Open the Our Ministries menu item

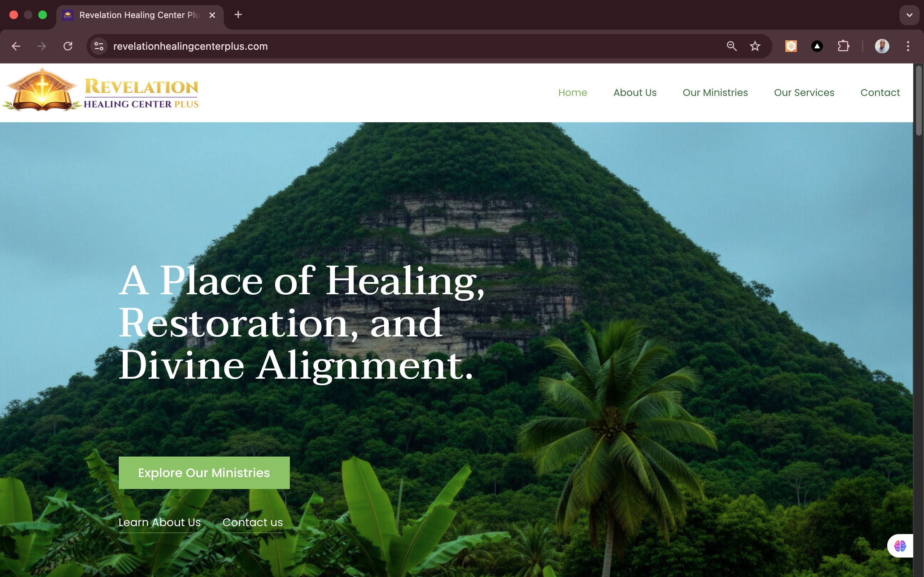coord(715,93)
